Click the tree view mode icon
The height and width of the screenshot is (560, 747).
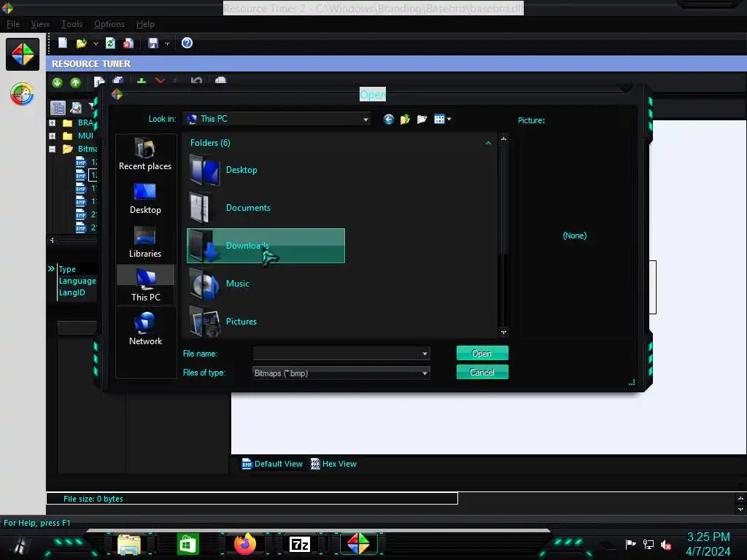(58, 108)
